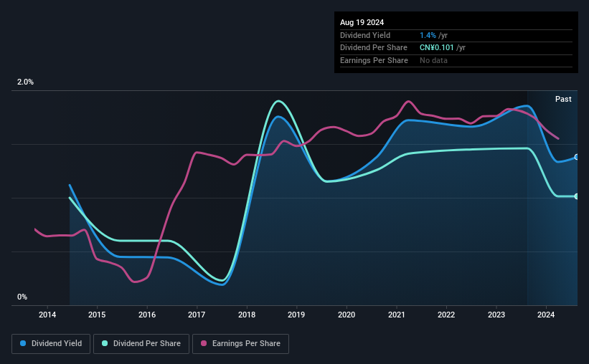The height and width of the screenshot is (364, 589).
Task: Select the 2024 x-axis label
Action: (x=546, y=315)
